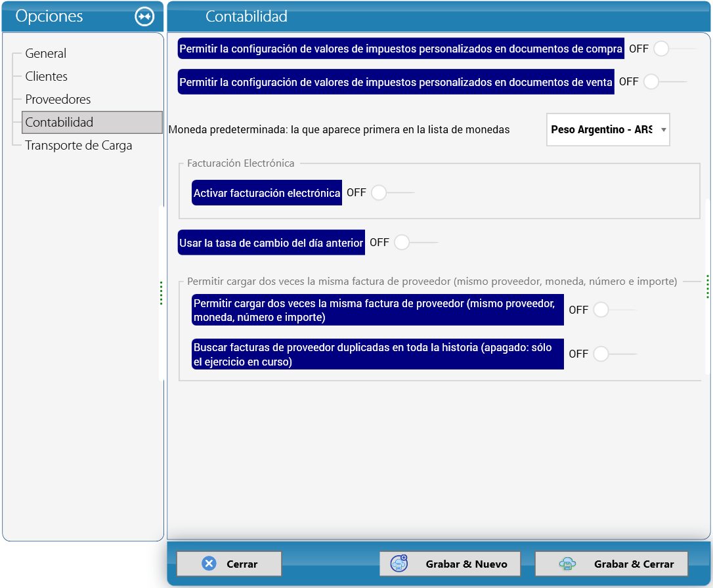Open Clientes options section
The height and width of the screenshot is (588, 713).
(47, 76)
